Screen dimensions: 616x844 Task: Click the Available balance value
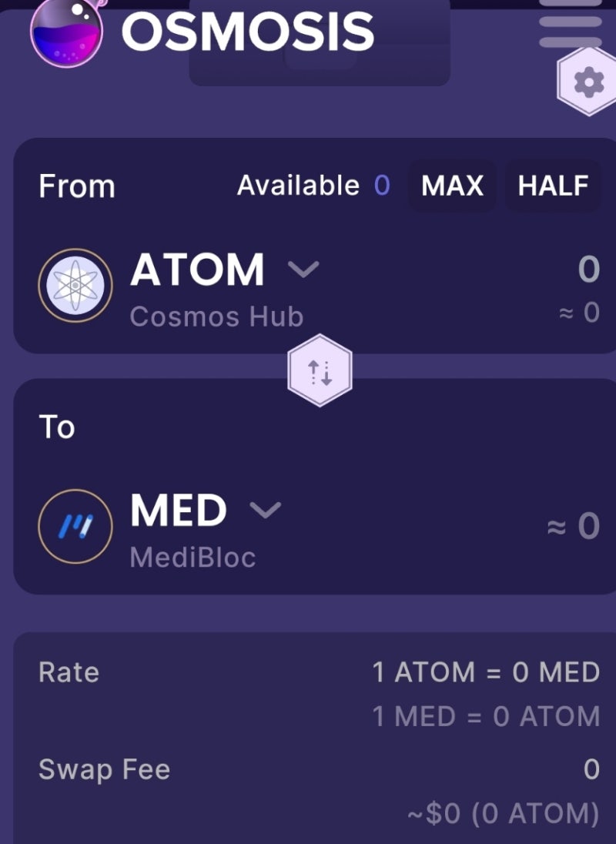tap(382, 186)
